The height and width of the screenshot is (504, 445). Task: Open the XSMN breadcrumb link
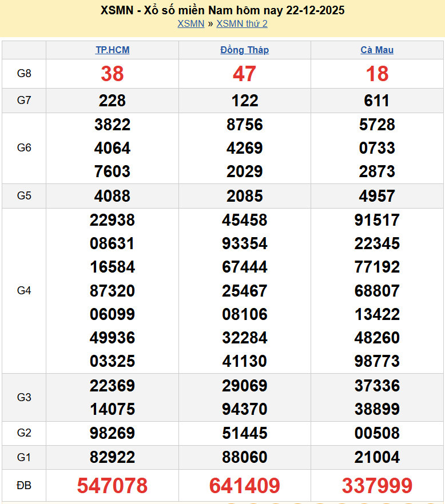(190, 23)
